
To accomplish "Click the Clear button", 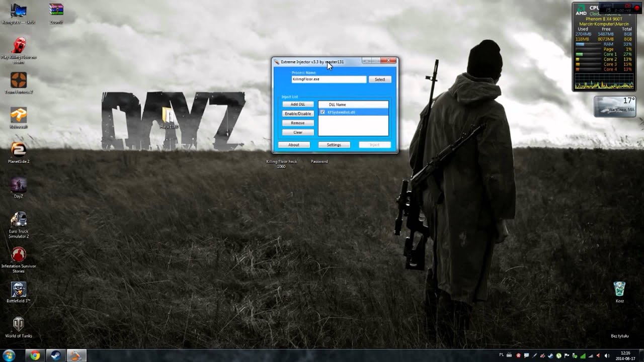I will pyautogui.click(x=298, y=132).
